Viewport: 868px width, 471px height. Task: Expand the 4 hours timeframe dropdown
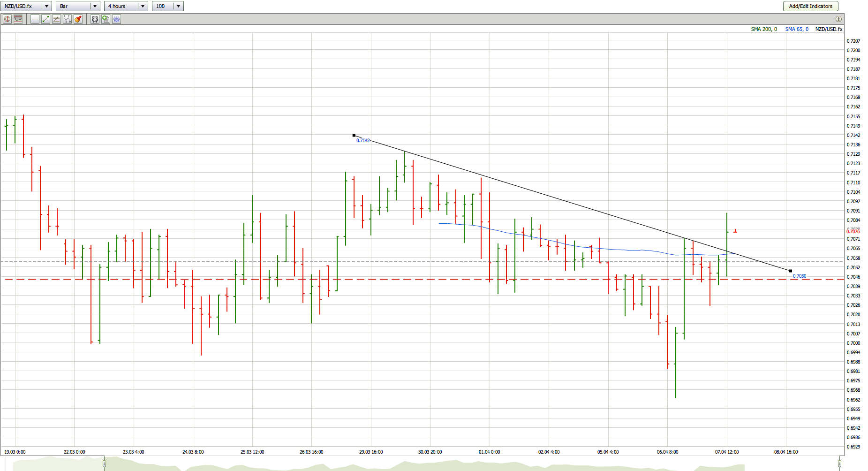(x=143, y=6)
